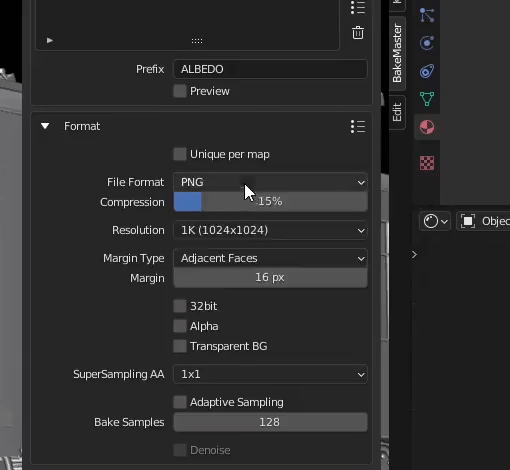Open the Material properties tab icon

(x=427, y=127)
